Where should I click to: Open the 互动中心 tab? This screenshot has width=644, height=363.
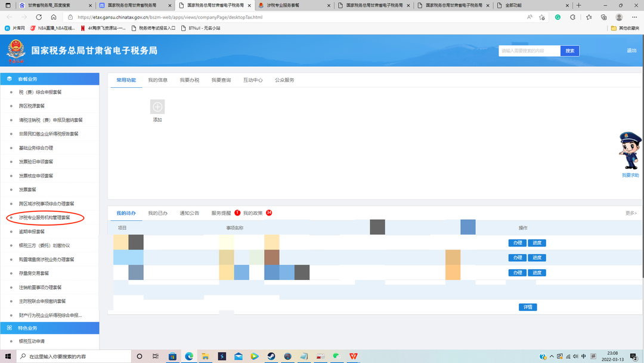pyautogui.click(x=253, y=80)
